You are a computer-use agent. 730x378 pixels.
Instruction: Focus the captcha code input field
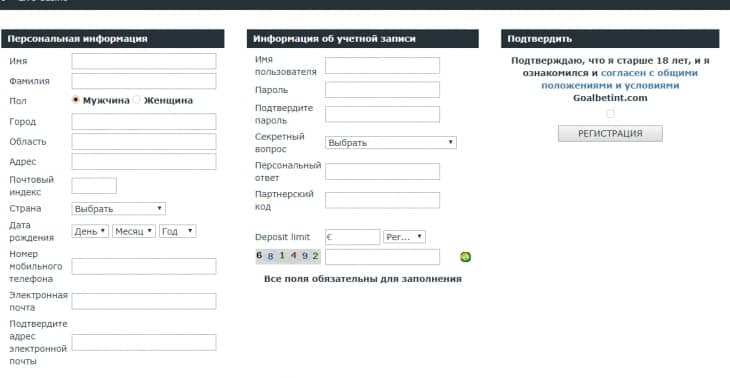tap(382, 256)
